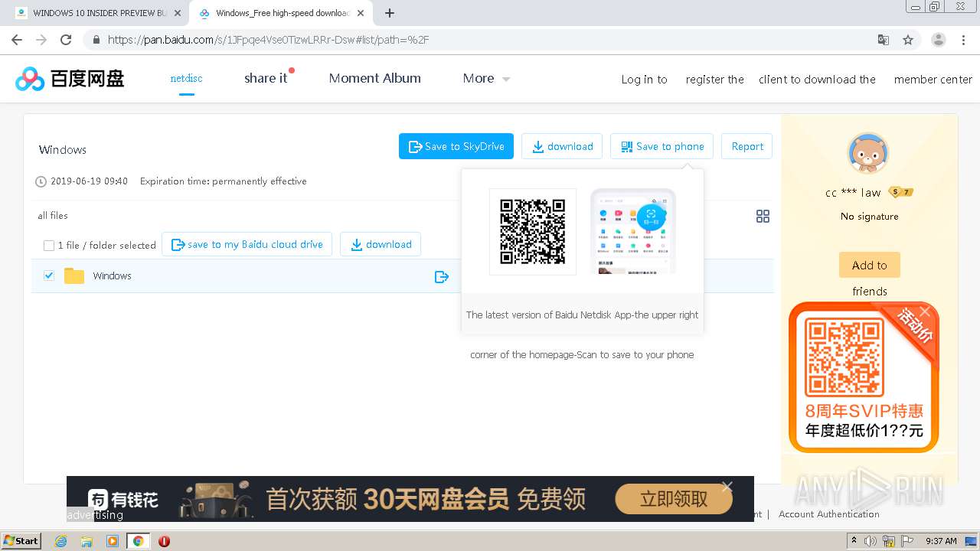Click the red security icon in taskbar
The width and height of the screenshot is (980, 551).
coord(164,541)
